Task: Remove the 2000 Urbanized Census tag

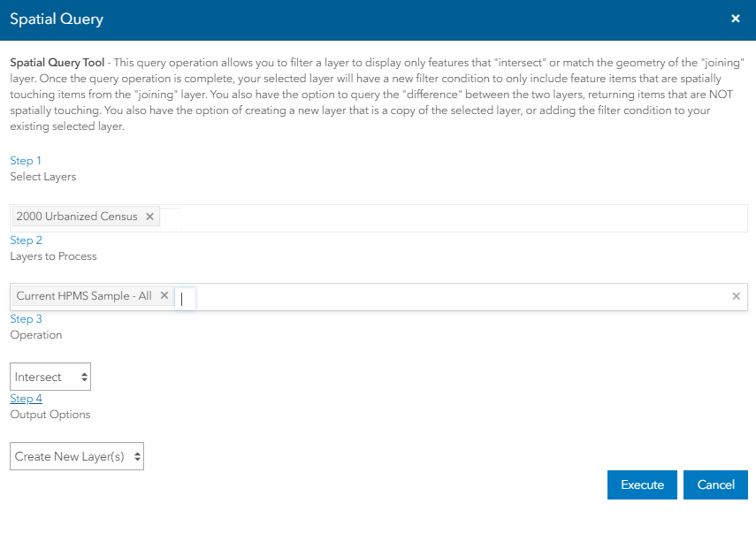Action: tap(149, 217)
